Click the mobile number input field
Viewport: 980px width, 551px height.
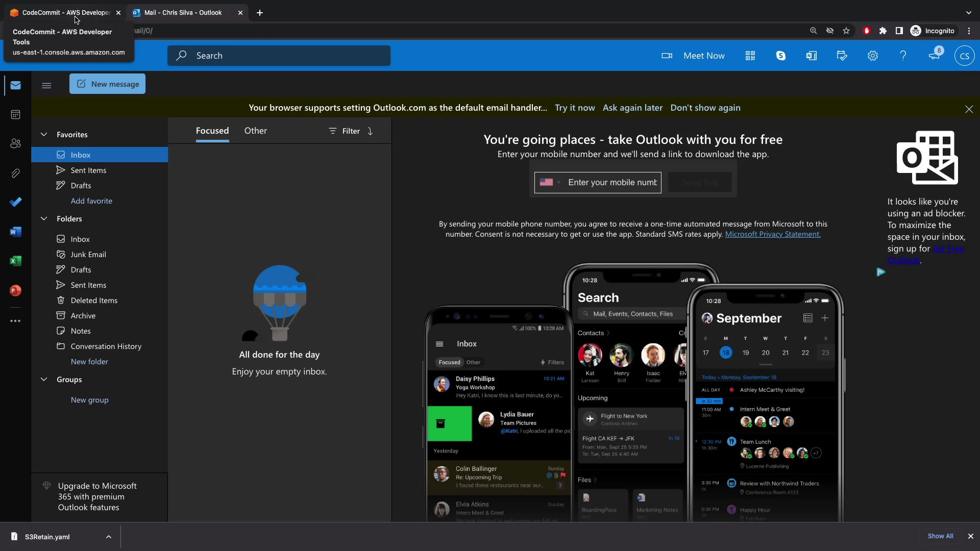pyautogui.click(x=612, y=183)
